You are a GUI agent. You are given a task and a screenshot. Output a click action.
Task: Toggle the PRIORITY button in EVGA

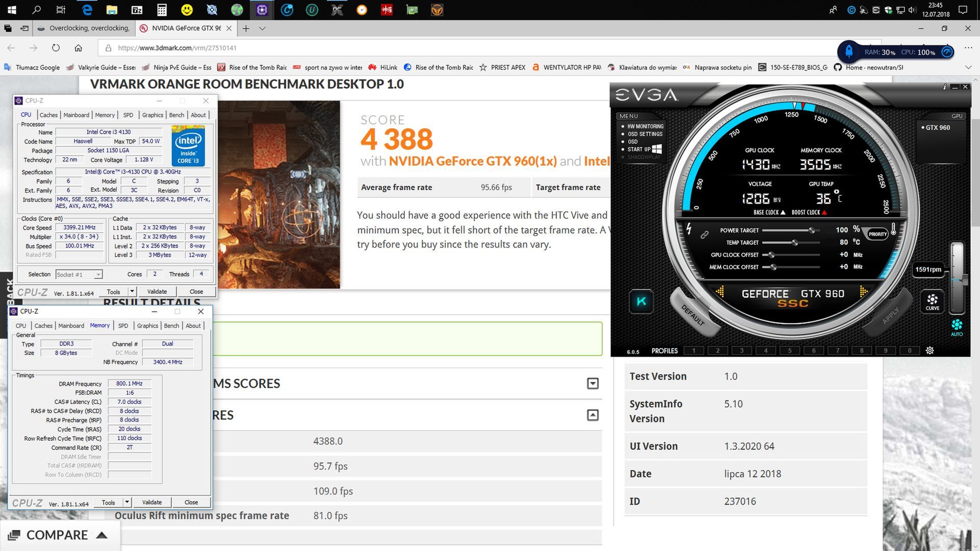point(877,234)
